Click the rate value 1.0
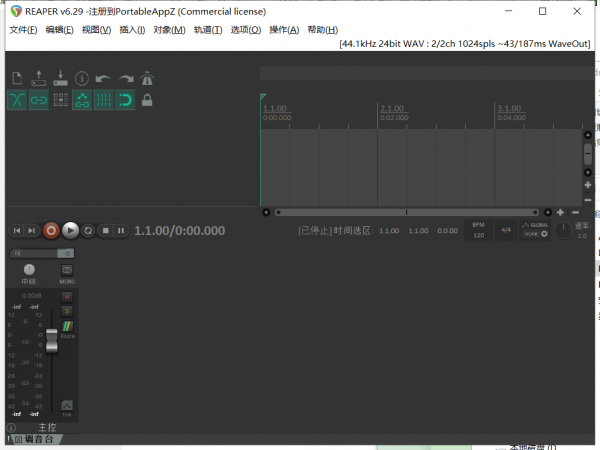Image resolution: width=600 pixels, height=450 pixels. (x=582, y=236)
